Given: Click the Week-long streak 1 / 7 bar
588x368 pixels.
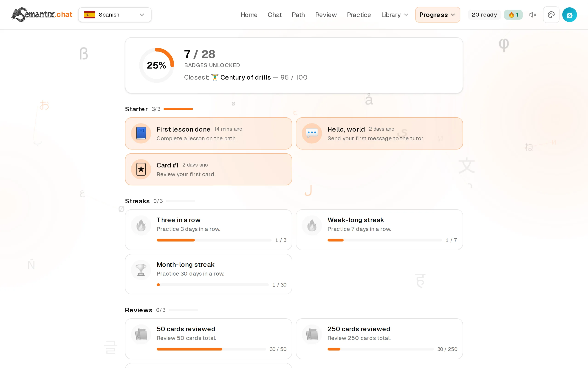Looking at the screenshot, I should pos(384,240).
